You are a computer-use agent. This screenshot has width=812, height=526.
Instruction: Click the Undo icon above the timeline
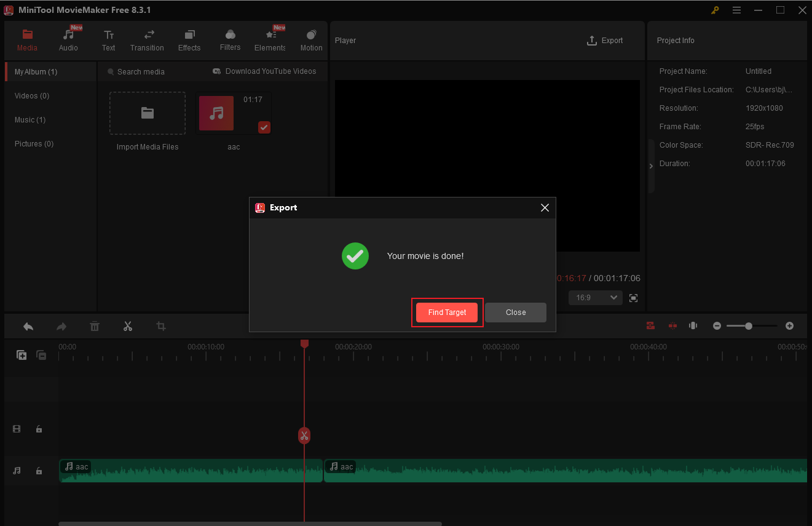coord(28,326)
